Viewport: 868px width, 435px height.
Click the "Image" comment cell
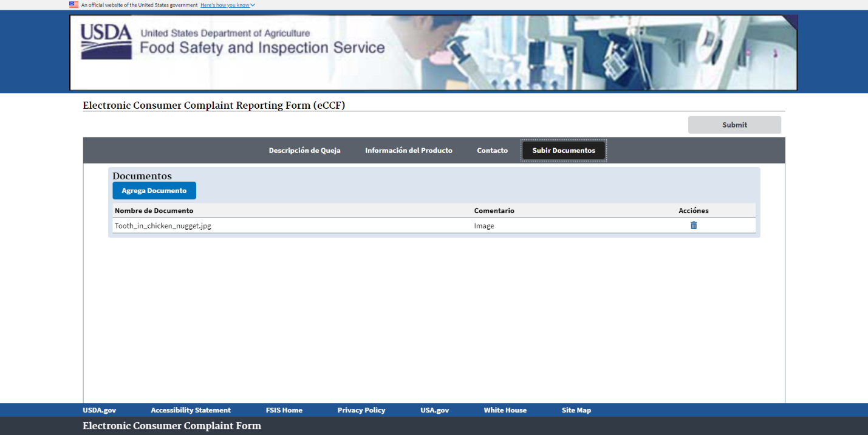484,226
